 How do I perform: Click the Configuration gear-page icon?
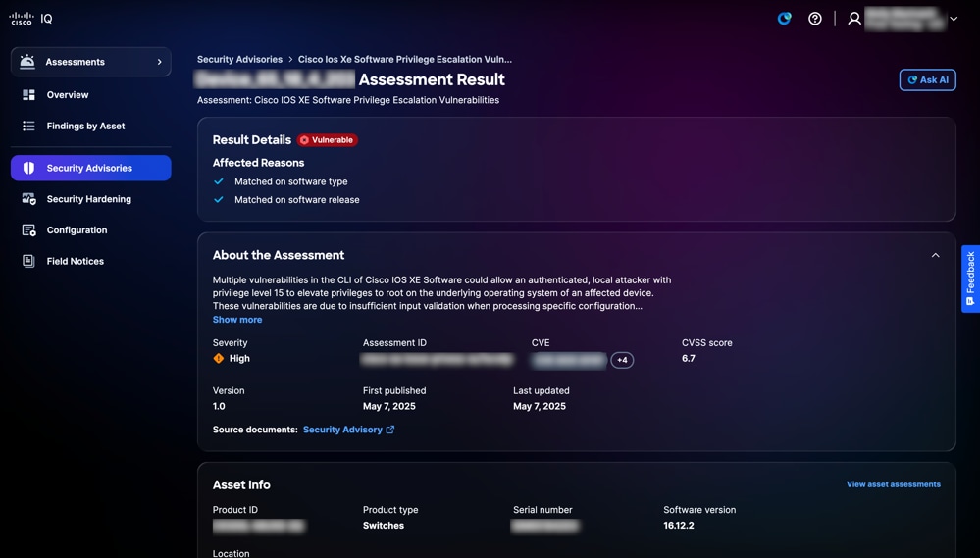(28, 230)
